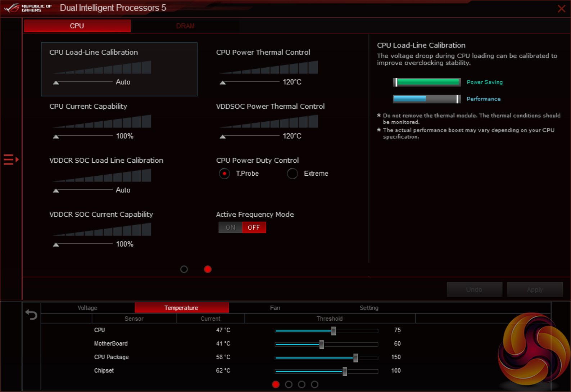Image resolution: width=571 pixels, height=392 pixels.
Task: Expand the red side menu arrow
Action: click(11, 159)
